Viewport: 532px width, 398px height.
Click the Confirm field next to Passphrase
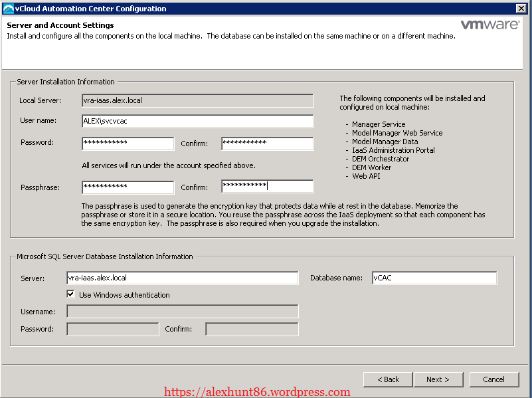[x=267, y=187]
